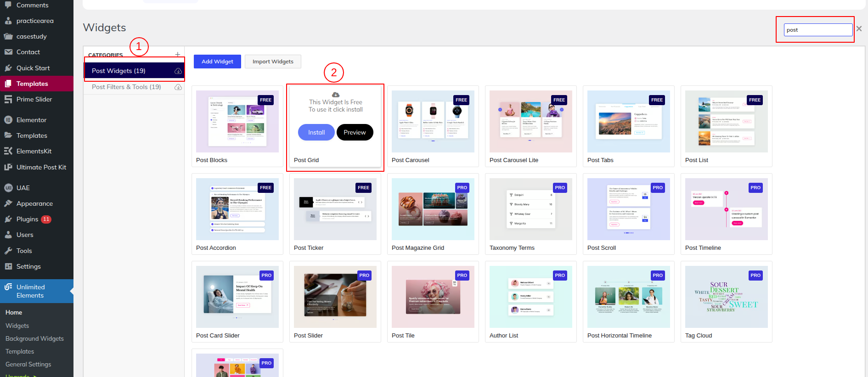Open the General Settings submenu item
Image resolution: width=868 pixels, height=377 pixels.
[28, 364]
